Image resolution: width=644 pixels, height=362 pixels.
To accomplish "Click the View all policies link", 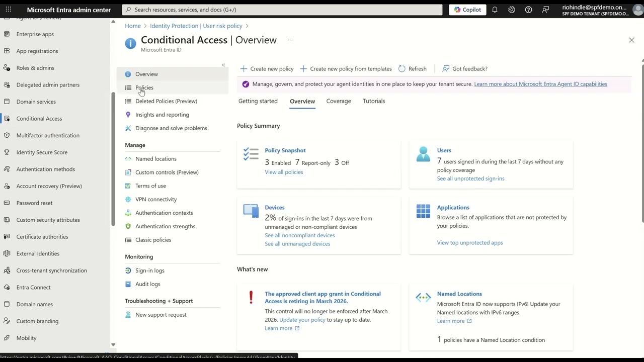I will (284, 172).
